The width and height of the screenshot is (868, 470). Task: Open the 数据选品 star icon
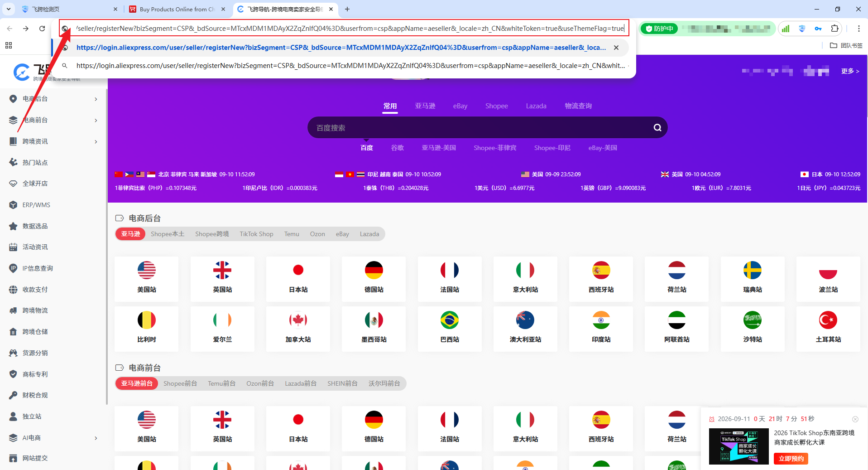tap(13, 226)
